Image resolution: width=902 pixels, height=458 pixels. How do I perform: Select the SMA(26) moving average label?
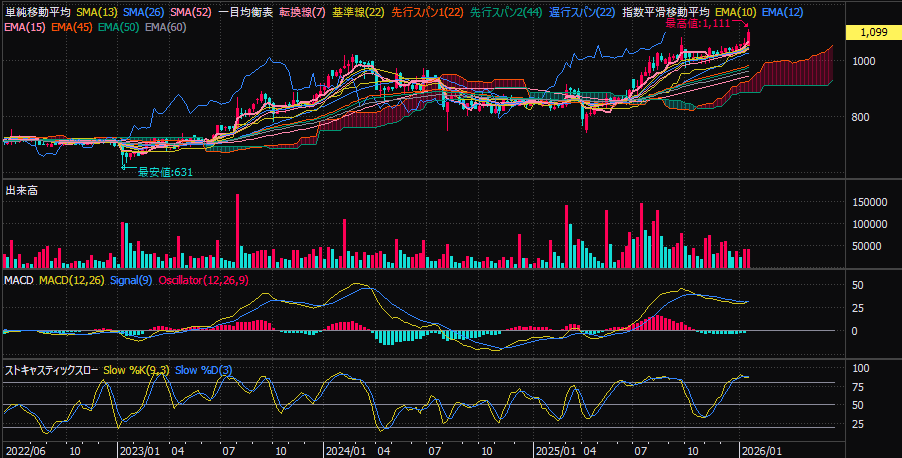pyautogui.click(x=143, y=12)
